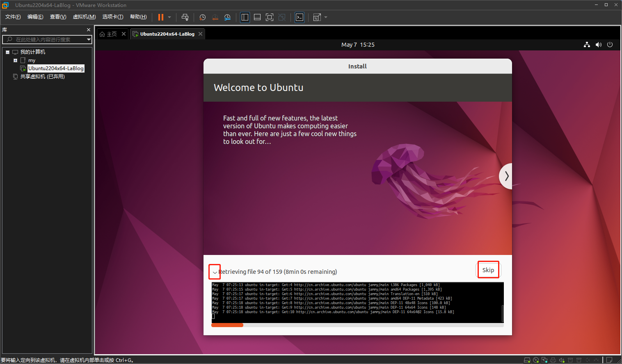622x364 pixels.
Task: Click the Retrieving file 94 of 159 status text
Action: 278,272
